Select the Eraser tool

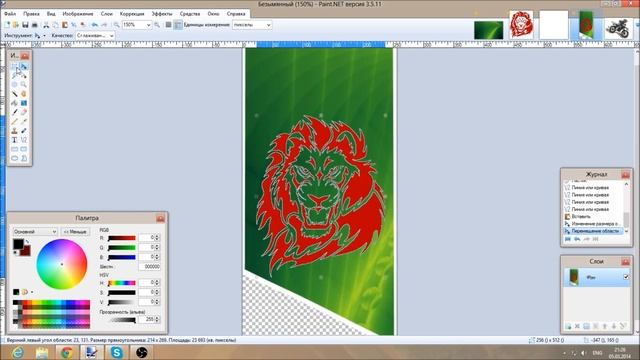point(24,112)
